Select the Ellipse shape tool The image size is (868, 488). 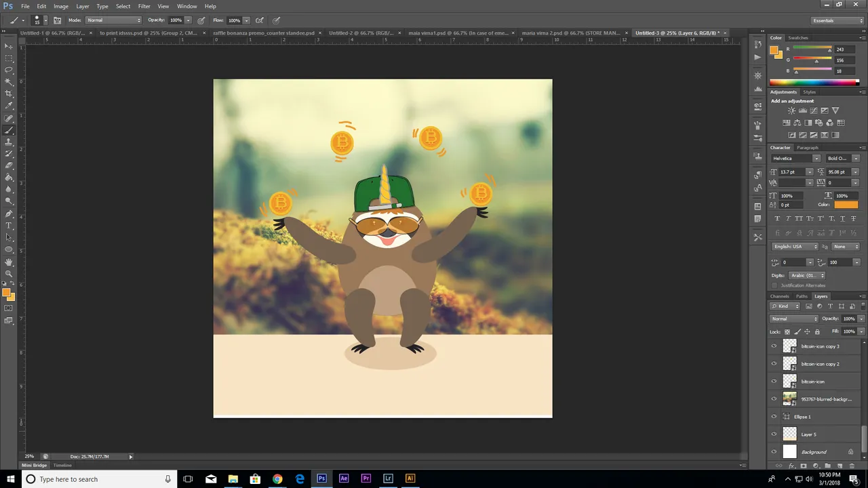pyautogui.click(x=9, y=249)
